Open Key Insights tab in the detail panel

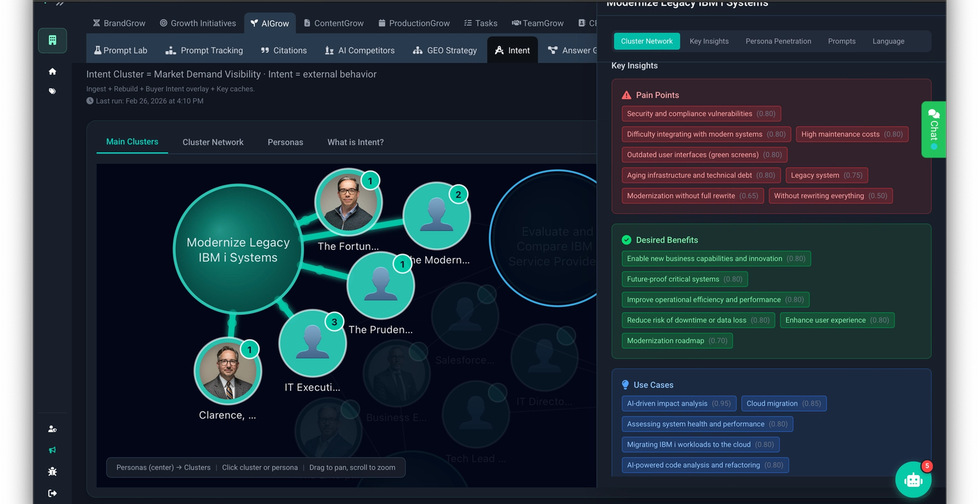709,41
